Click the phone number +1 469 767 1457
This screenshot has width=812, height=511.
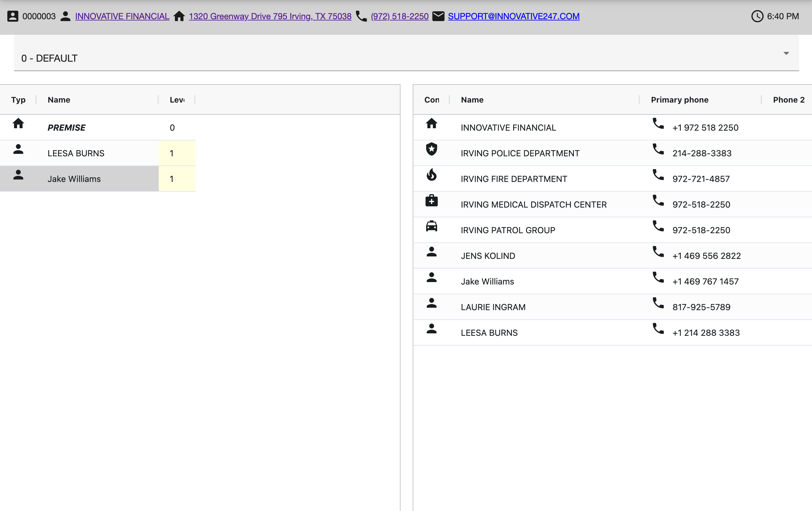coord(705,281)
